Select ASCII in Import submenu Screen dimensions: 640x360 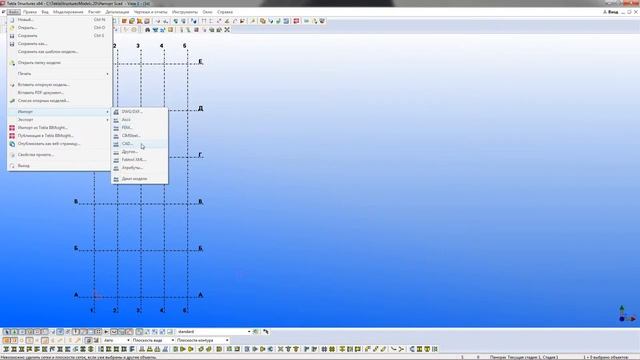tap(140, 120)
